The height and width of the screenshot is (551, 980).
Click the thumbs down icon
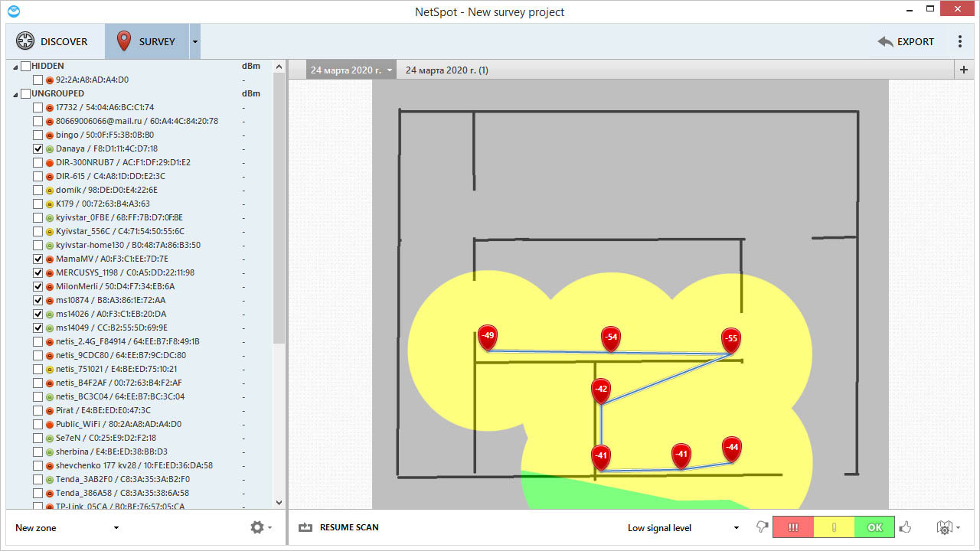point(762,527)
